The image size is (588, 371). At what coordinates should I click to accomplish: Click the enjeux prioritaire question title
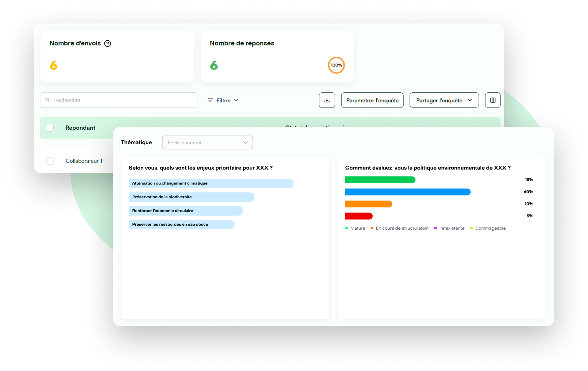click(201, 168)
